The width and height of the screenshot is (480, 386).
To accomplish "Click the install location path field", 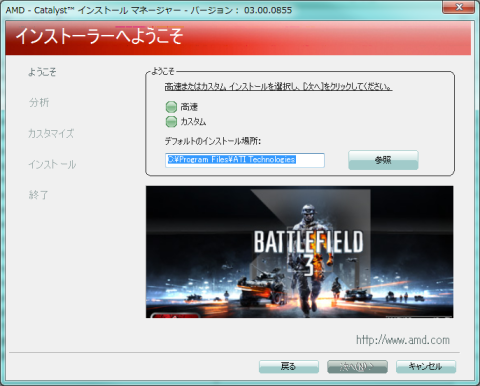I will [245, 160].
